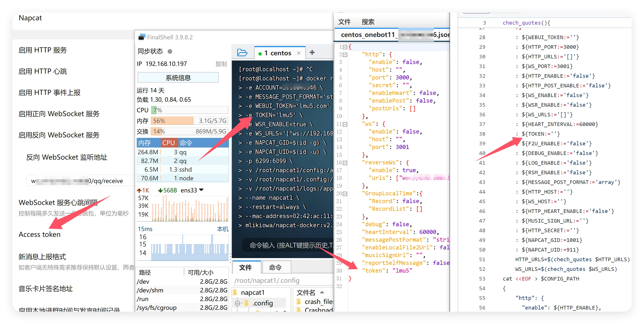
Task: Open the folder icon in FinalShell tab bar
Action: [242, 53]
